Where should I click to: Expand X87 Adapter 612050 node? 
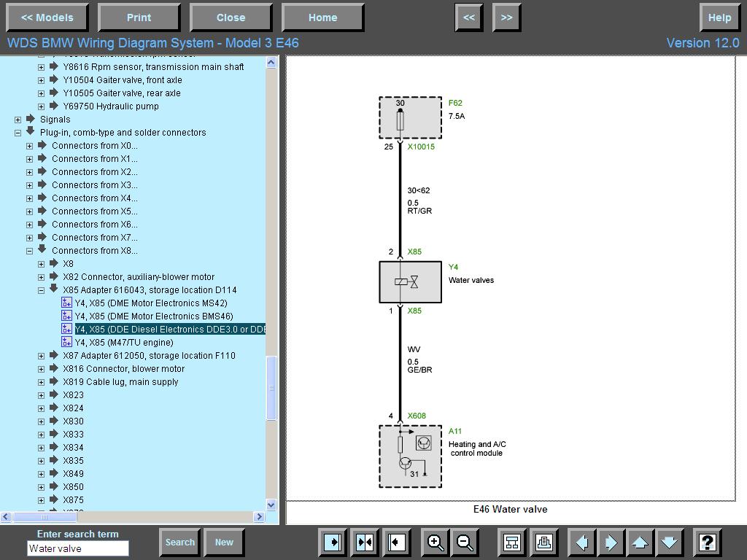click(42, 356)
